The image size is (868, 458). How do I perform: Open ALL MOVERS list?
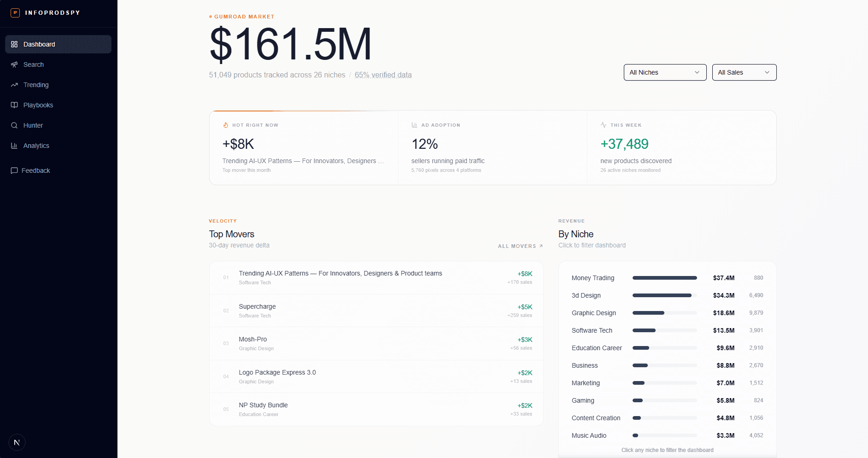pyautogui.click(x=520, y=246)
